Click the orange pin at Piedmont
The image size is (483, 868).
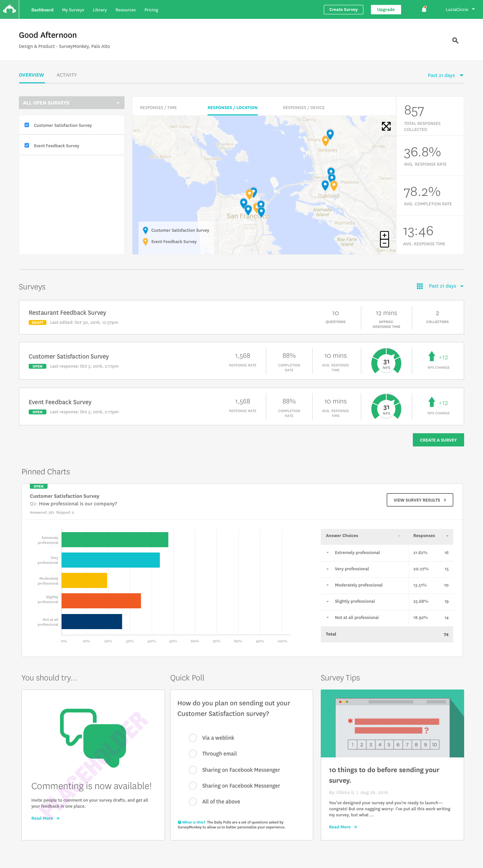334,186
